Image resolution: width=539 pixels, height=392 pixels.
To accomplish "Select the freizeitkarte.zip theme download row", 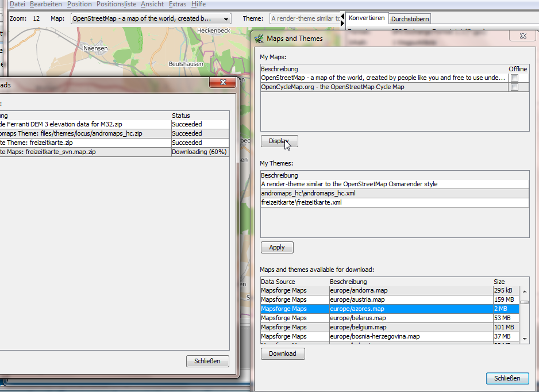I will (x=114, y=143).
